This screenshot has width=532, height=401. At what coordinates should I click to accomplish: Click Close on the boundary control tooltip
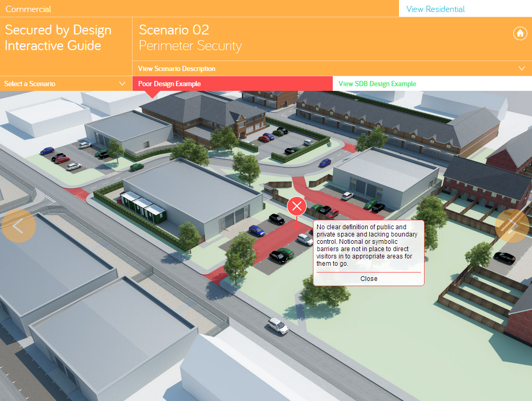pos(369,278)
